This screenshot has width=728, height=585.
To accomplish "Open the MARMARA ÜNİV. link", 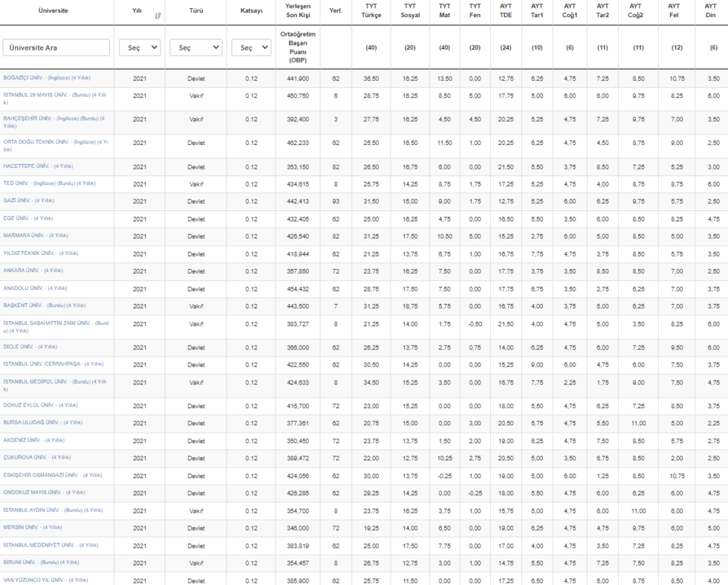I will coord(36,235).
